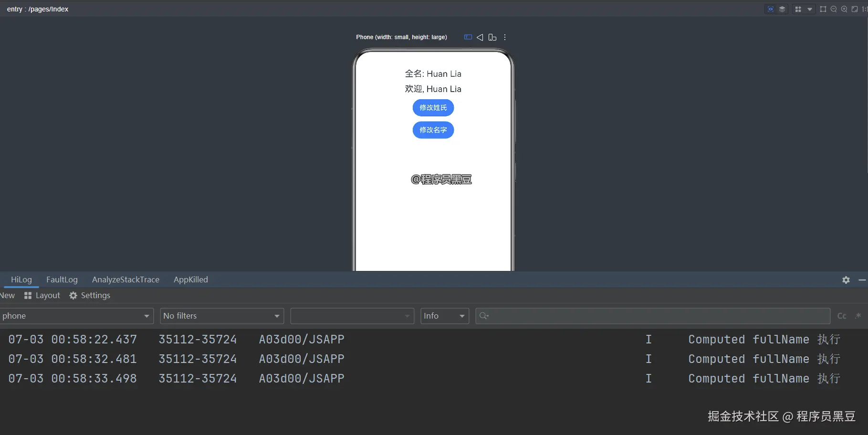Zoom out the previewer with the minus magnifier
Viewport: 868px width, 435px height.
(834, 9)
